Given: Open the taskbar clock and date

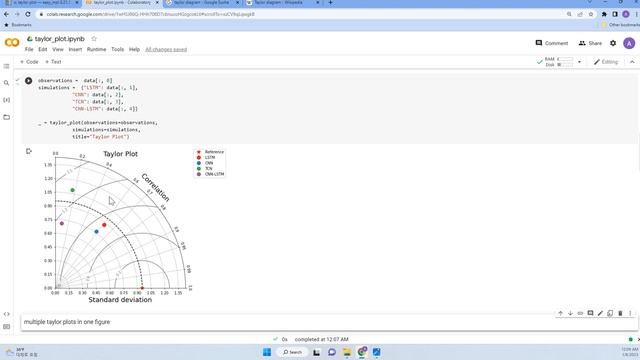Looking at the screenshot, I should [x=629, y=352].
